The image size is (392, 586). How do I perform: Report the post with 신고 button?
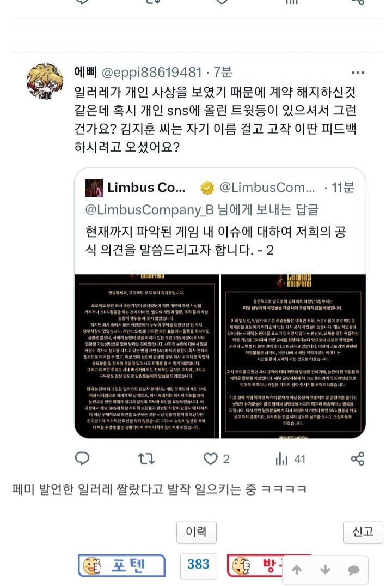click(x=363, y=532)
